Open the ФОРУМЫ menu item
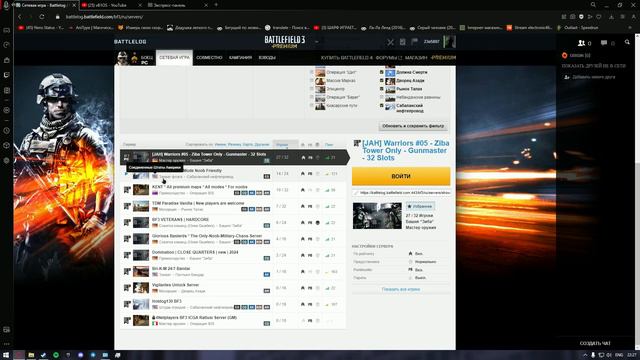Image resolution: width=640 pixels, height=360 pixels. pos(388,58)
